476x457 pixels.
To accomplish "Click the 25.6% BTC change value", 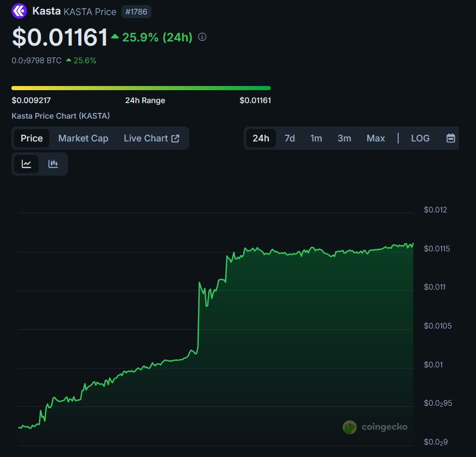I will click(x=85, y=61).
